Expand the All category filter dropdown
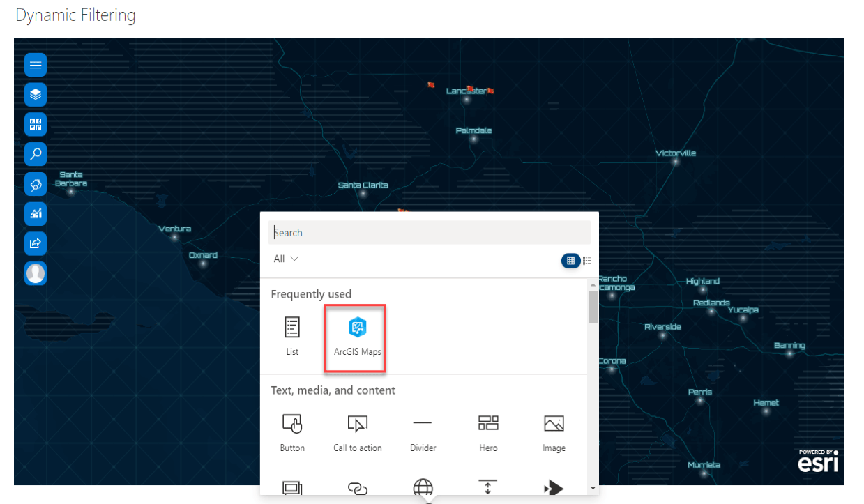864x504 pixels. coord(286,259)
